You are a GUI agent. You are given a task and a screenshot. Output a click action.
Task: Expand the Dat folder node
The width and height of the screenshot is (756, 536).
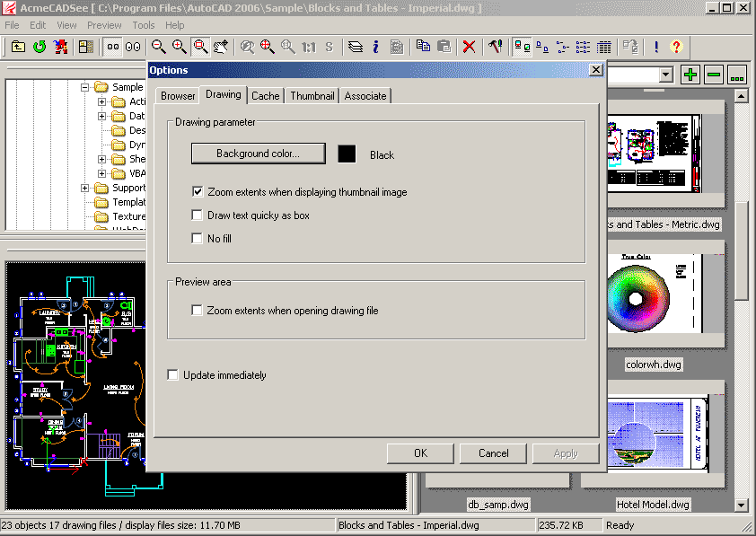point(101,116)
